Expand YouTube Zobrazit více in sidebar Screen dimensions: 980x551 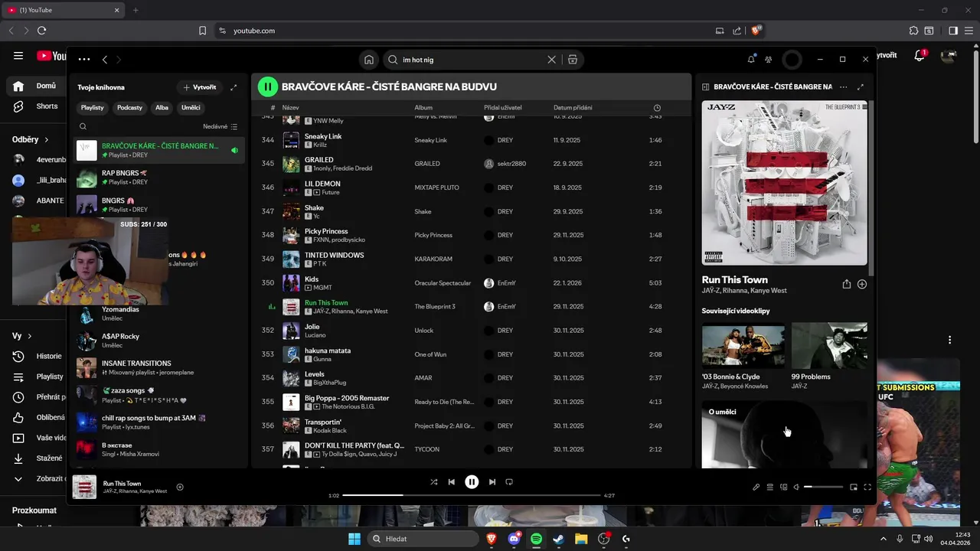(x=37, y=478)
